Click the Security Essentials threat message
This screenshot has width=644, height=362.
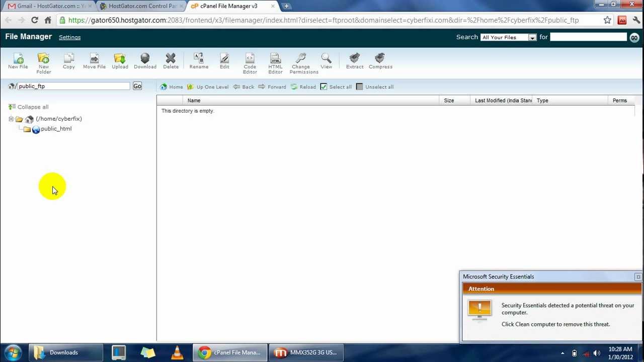click(x=568, y=309)
